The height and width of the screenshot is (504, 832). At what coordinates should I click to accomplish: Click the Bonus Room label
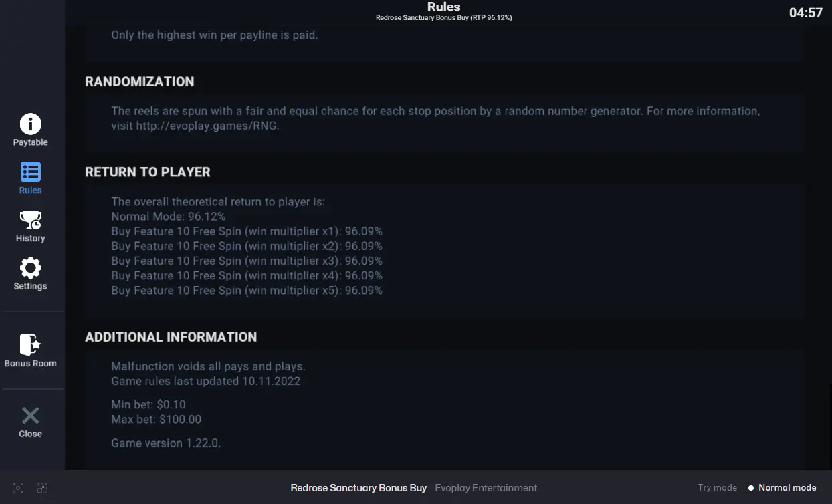pyautogui.click(x=30, y=364)
